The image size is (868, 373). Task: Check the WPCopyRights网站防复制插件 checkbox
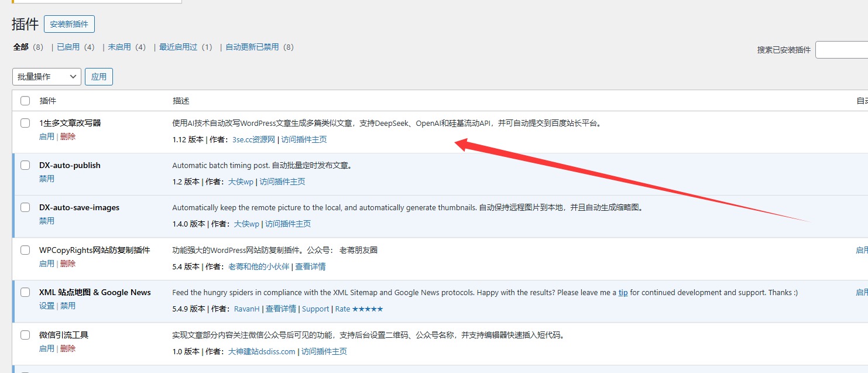pos(25,249)
